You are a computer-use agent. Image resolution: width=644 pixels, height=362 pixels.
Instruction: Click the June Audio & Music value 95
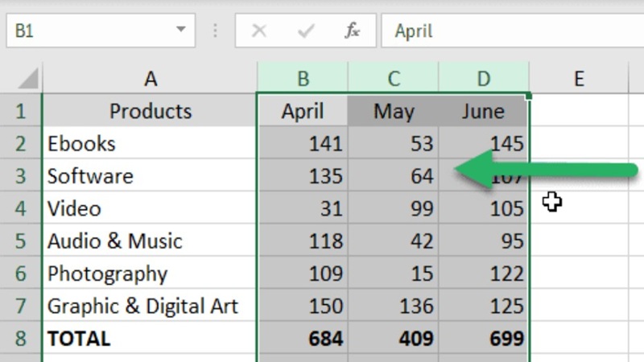[x=484, y=241]
